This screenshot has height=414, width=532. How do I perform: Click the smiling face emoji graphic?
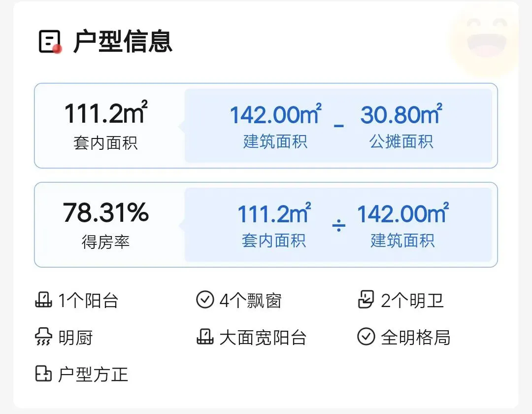486,39
